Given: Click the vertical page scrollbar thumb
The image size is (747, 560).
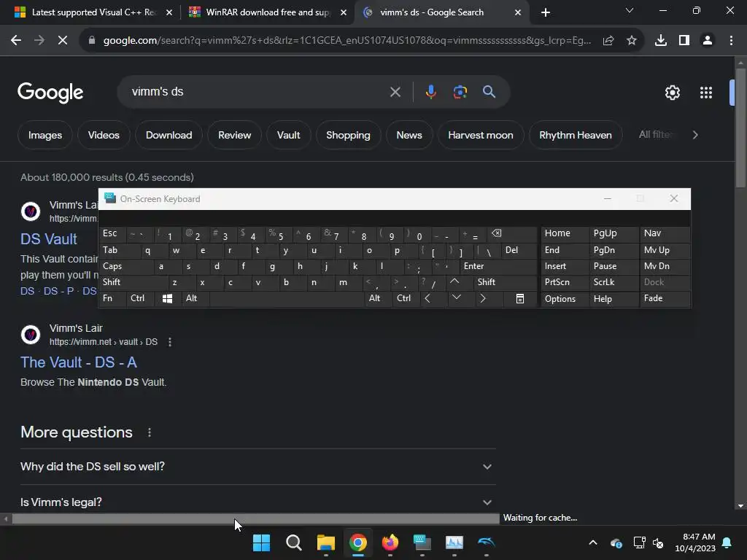Looking at the screenshot, I should click(740, 128).
